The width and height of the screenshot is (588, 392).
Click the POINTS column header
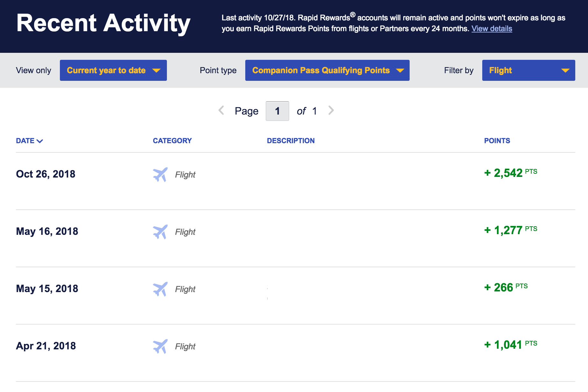[x=497, y=141]
